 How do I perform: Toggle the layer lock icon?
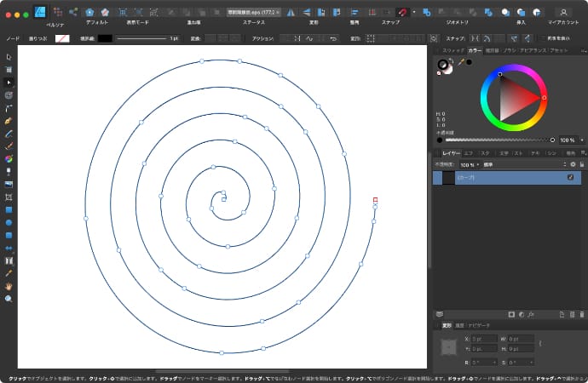click(x=582, y=164)
